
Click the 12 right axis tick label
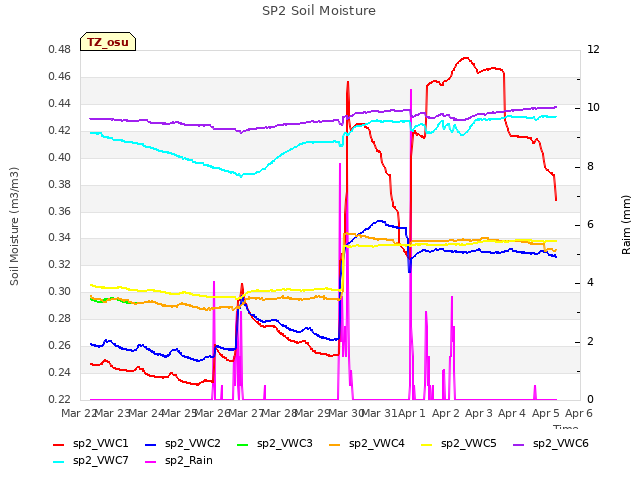(x=593, y=50)
